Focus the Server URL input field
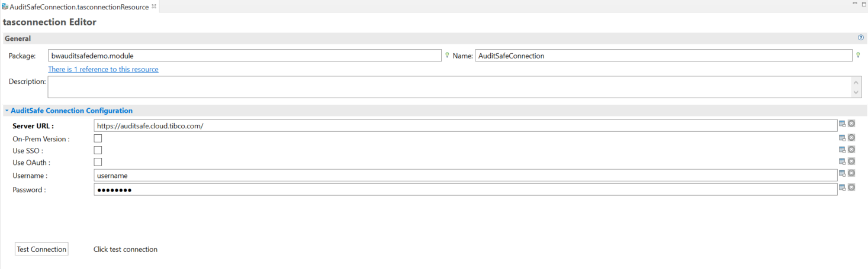This screenshot has height=269, width=868. click(465, 126)
